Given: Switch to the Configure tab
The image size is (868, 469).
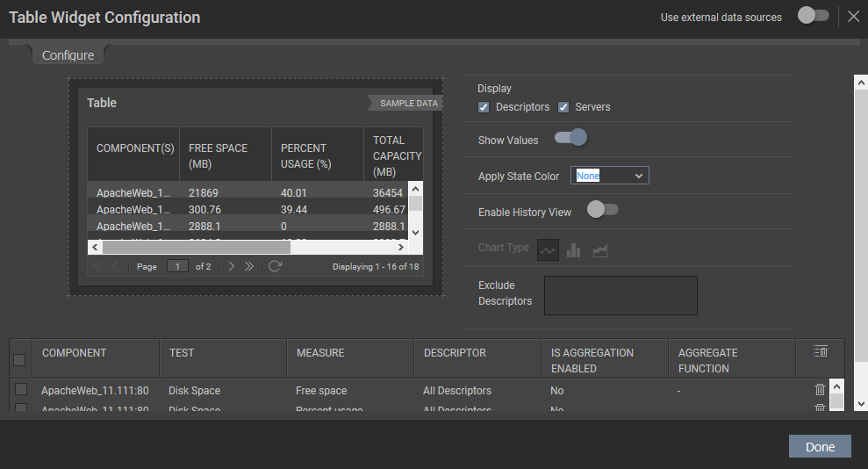Looking at the screenshot, I should [68, 55].
